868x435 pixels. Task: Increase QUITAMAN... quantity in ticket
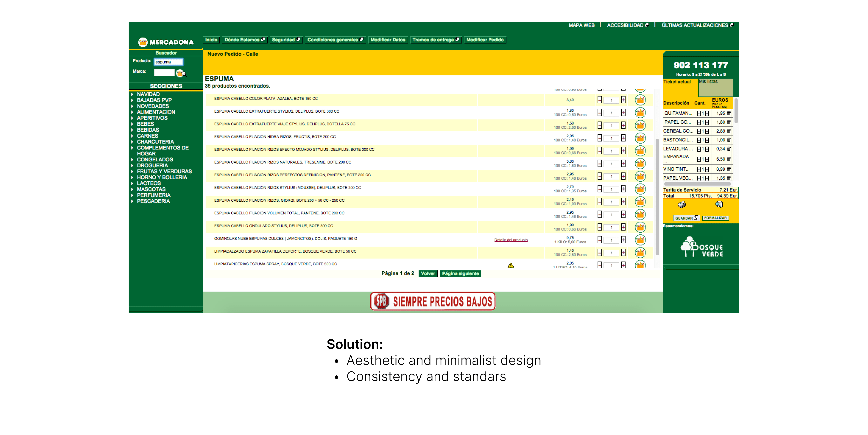click(x=707, y=114)
